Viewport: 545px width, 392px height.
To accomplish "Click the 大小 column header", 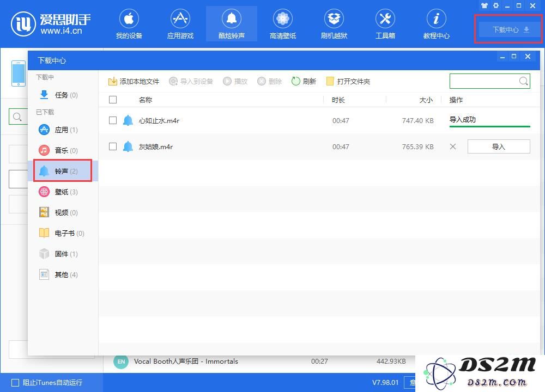I will click(426, 100).
